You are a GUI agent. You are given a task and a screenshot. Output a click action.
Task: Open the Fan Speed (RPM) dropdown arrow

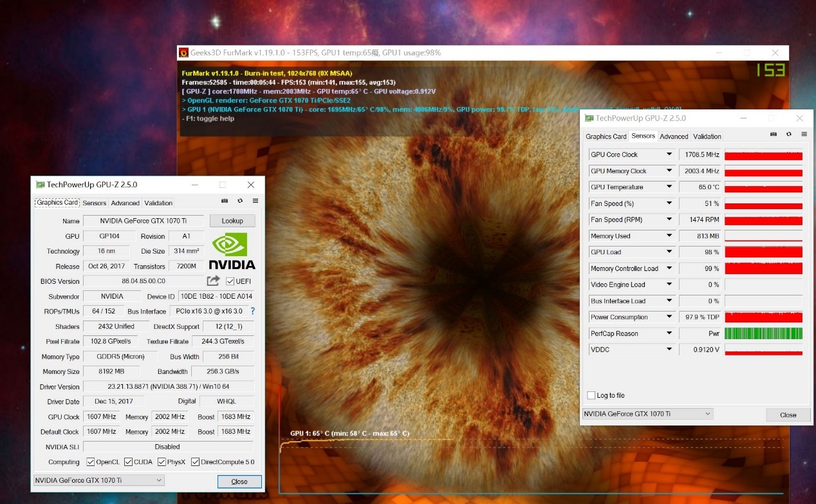tap(669, 219)
